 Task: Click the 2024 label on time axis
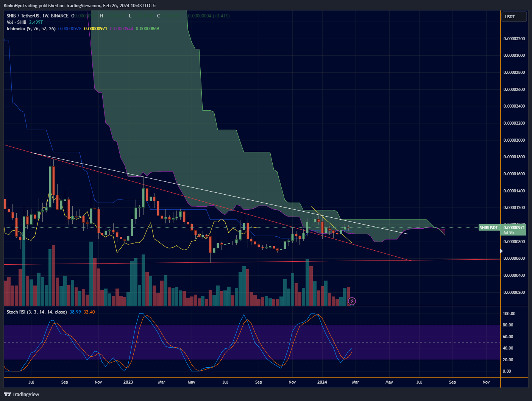click(x=322, y=382)
